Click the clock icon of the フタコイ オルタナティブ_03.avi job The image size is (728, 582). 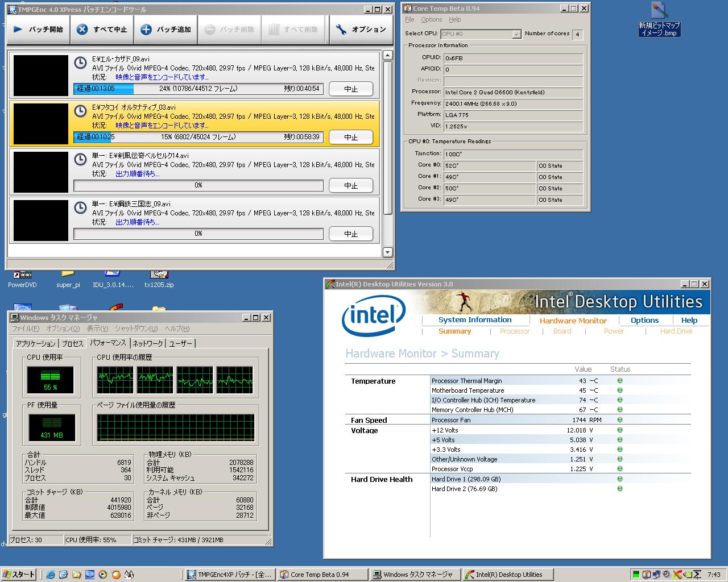(x=81, y=110)
